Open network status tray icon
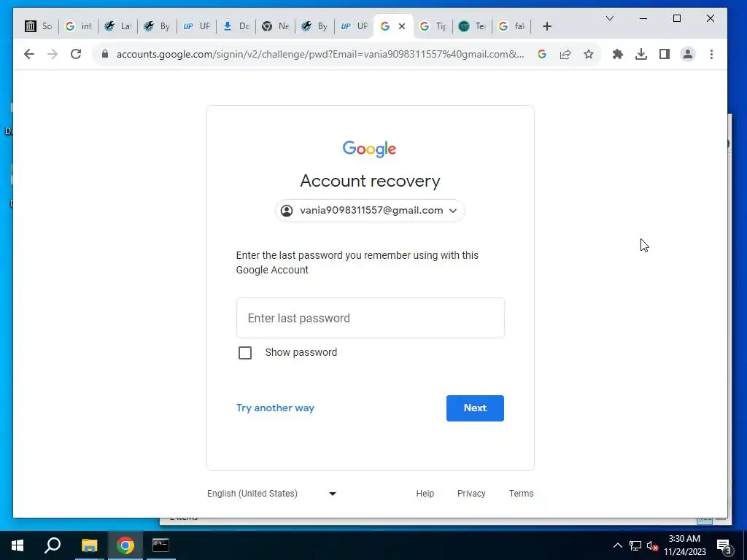The height and width of the screenshot is (560, 747). click(635, 545)
